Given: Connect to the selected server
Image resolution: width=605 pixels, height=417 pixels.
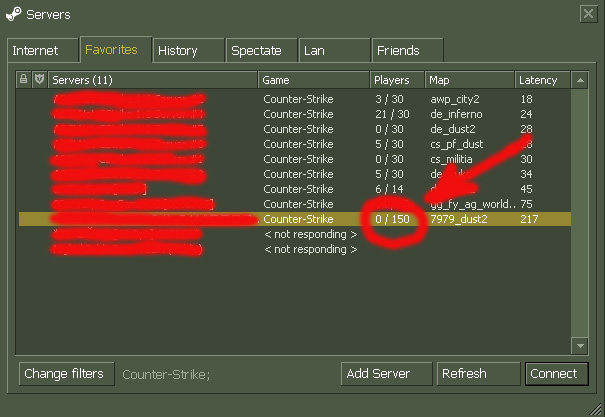Looking at the screenshot, I should tap(556, 373).
